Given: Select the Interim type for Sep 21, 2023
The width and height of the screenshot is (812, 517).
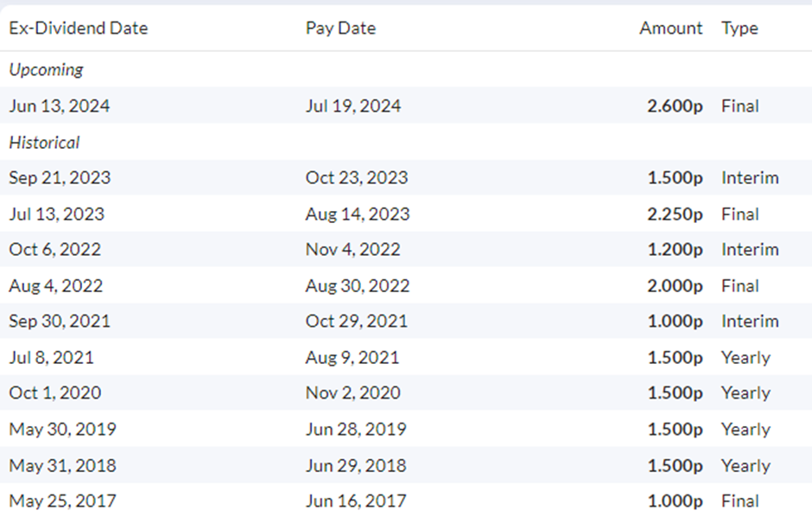Looking at the screenshot, I should (x=750, y=178).
